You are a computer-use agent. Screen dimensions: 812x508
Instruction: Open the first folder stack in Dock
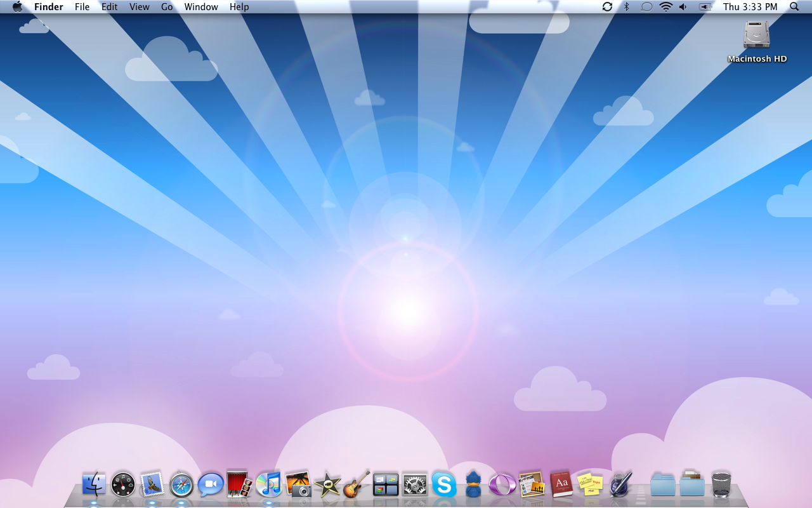pyautogui.click(x=663, y=485)
